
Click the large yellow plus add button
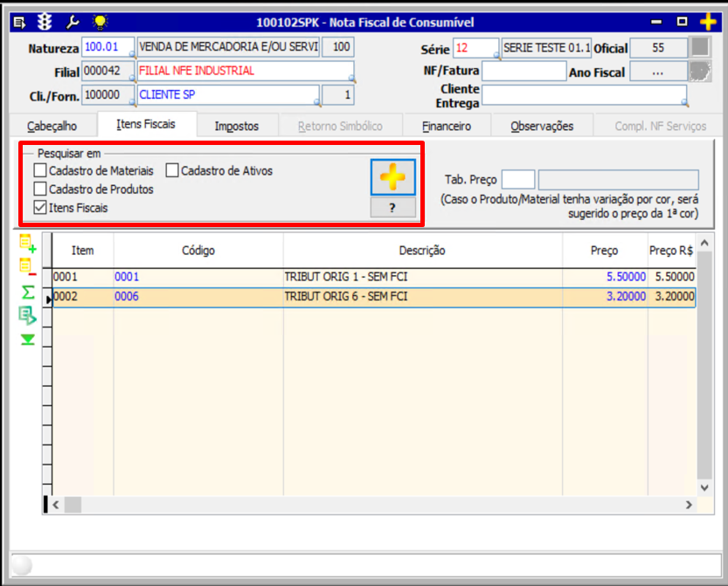point(392,176)
